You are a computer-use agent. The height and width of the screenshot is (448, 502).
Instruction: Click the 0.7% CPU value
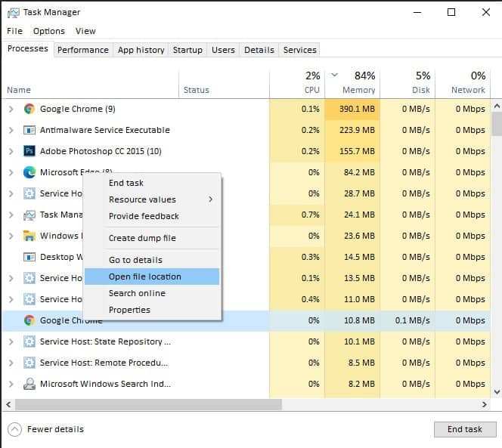(310, 215)
